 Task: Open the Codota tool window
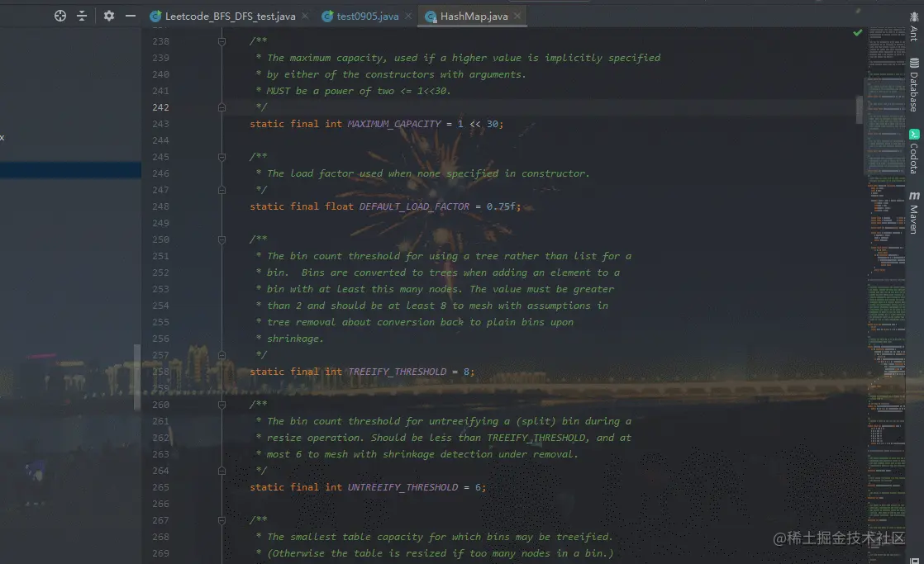[914, 151]
